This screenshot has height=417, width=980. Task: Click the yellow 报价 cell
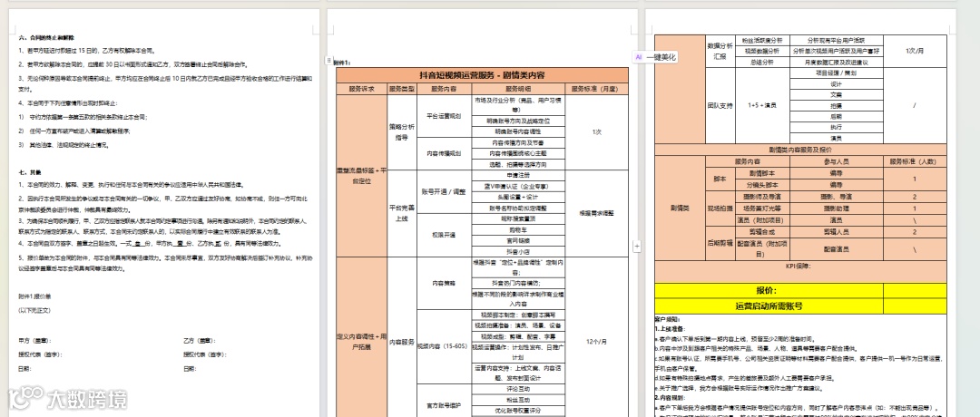[769, 290]
